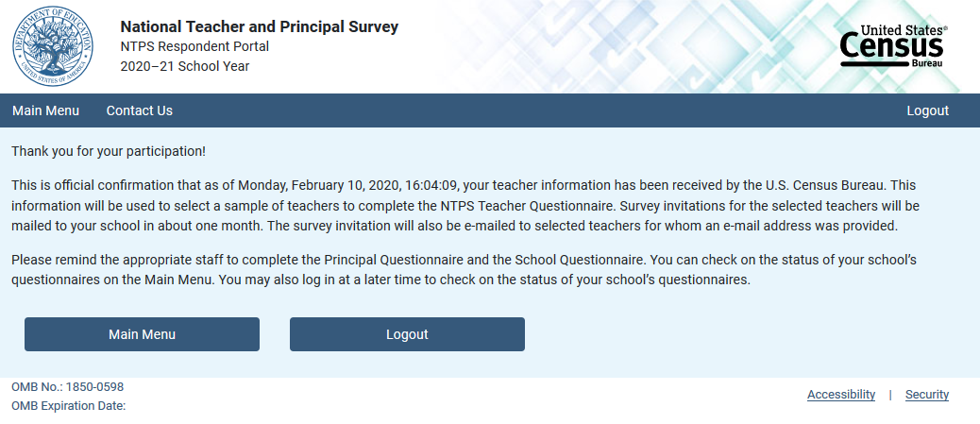This screenshot has width=980, height=424.
Task: Click the OMB No. 1850-0598 text
Action: click(x=67, y=387)
